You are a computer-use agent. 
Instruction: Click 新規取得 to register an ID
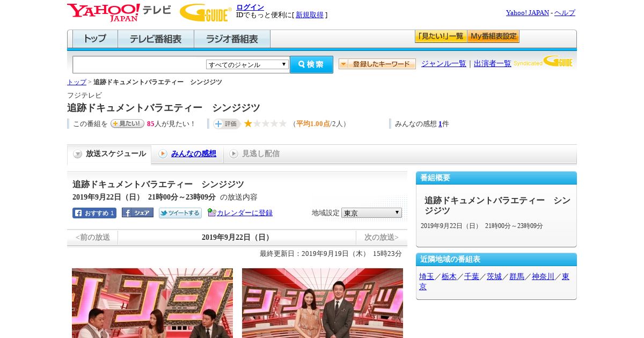[310, 15]
